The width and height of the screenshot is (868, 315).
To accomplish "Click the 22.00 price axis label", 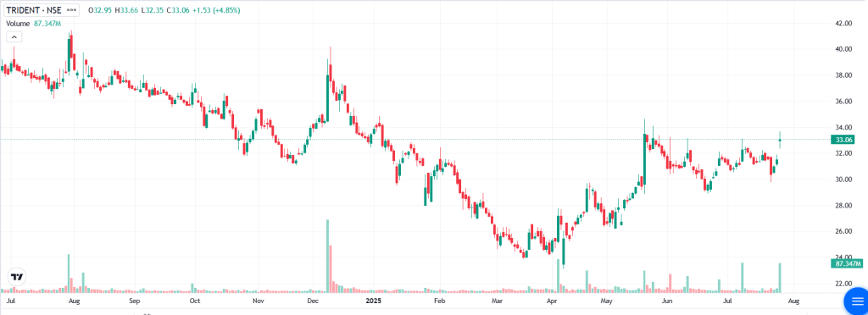I will click(x=843, y=283).
